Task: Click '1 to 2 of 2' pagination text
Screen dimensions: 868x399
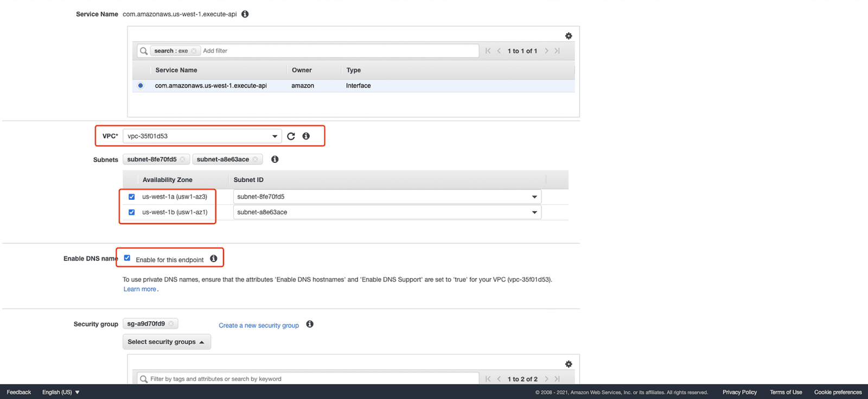Action: point(522,379)
